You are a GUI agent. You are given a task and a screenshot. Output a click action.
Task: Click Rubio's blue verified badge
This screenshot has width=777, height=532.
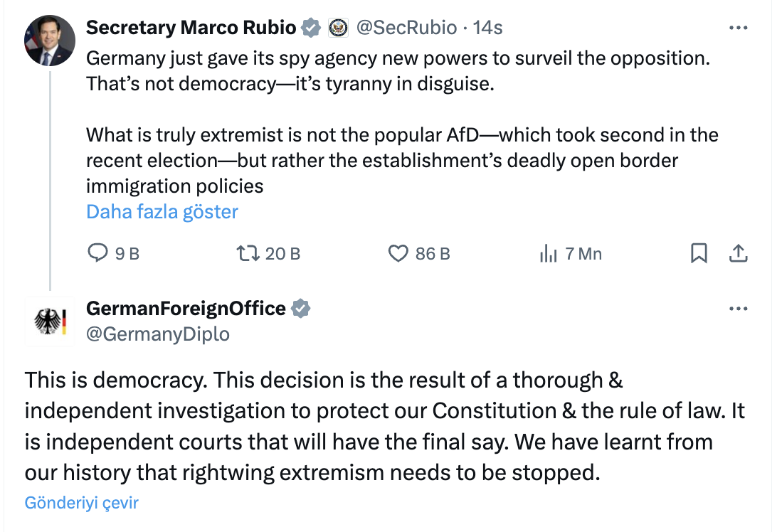pyautogui.click(x=311, y=28)
